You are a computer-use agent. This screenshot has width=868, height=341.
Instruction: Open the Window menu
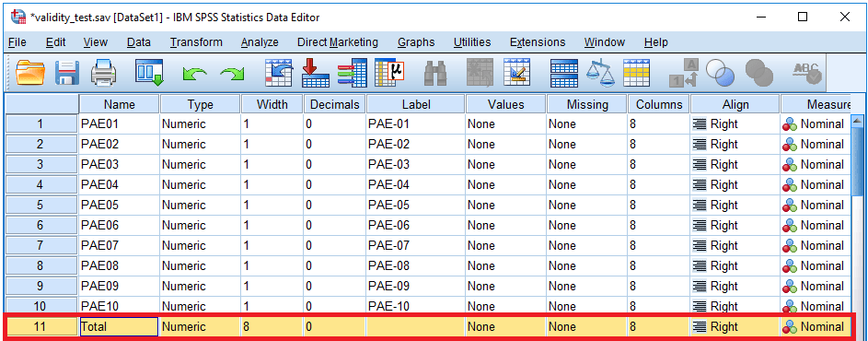click(605, 42)
